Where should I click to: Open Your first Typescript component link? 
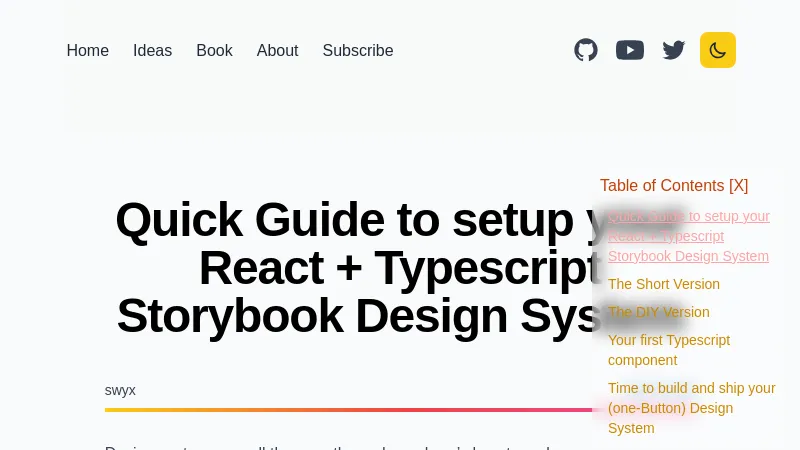pyautogui.click(x=668, y=350)
